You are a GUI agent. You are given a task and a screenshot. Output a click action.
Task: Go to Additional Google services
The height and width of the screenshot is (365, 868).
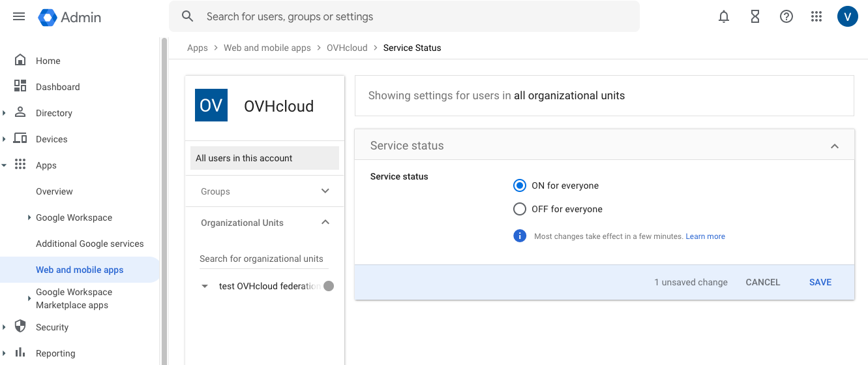(x=89, y=244)
